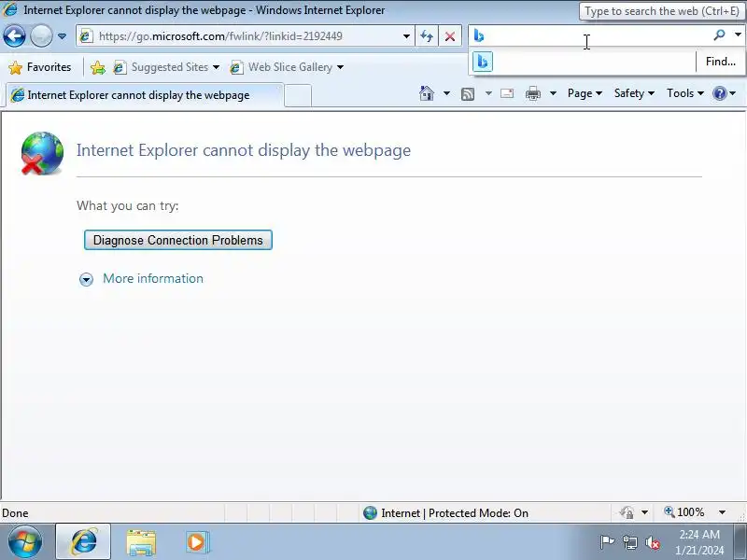
Task: Click the More information link text
Action: pyautogui.click(x=153, y=278)
